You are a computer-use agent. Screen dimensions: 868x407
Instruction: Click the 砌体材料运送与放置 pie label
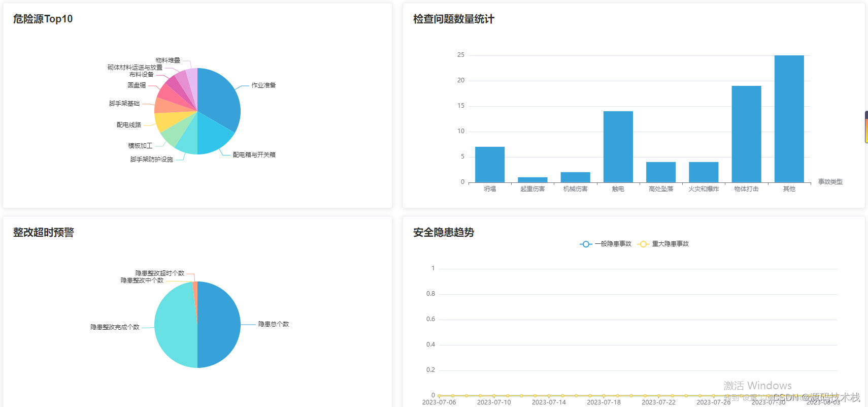tap(135, 68)
